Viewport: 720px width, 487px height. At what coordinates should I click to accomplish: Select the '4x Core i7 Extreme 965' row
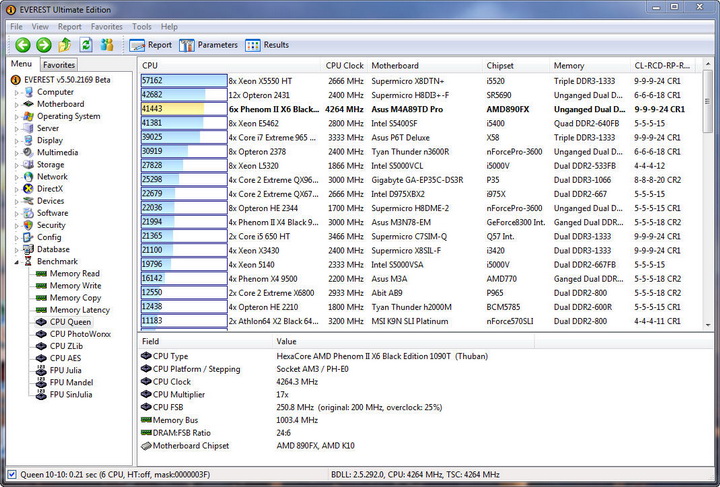[421, 137]
